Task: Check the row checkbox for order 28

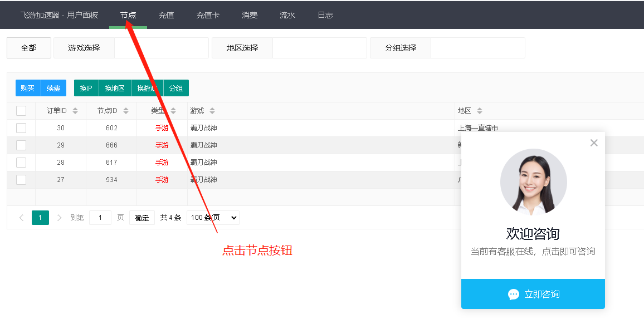Action: click(21, 163)
